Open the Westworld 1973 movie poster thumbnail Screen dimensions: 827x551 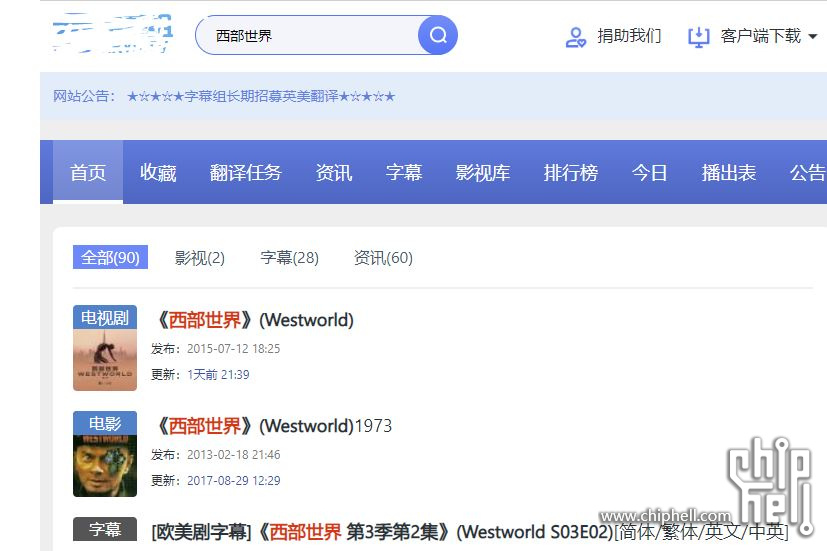[x=105, y=454]
